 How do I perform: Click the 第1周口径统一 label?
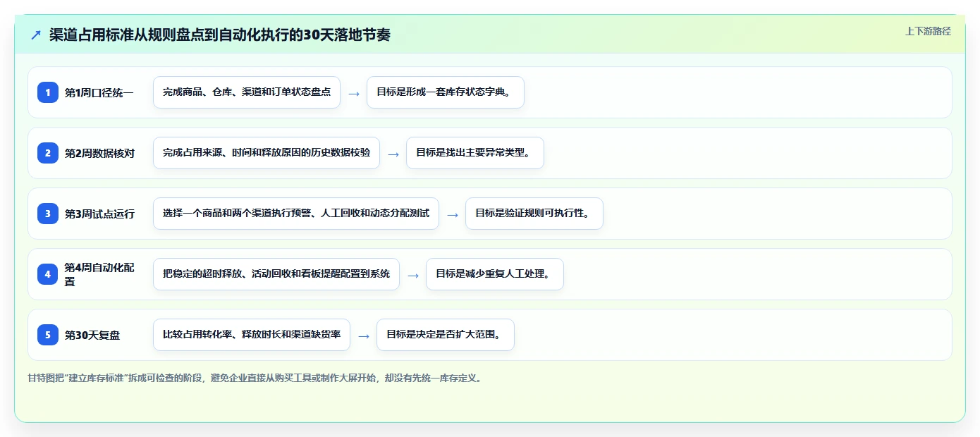[99, 92]
